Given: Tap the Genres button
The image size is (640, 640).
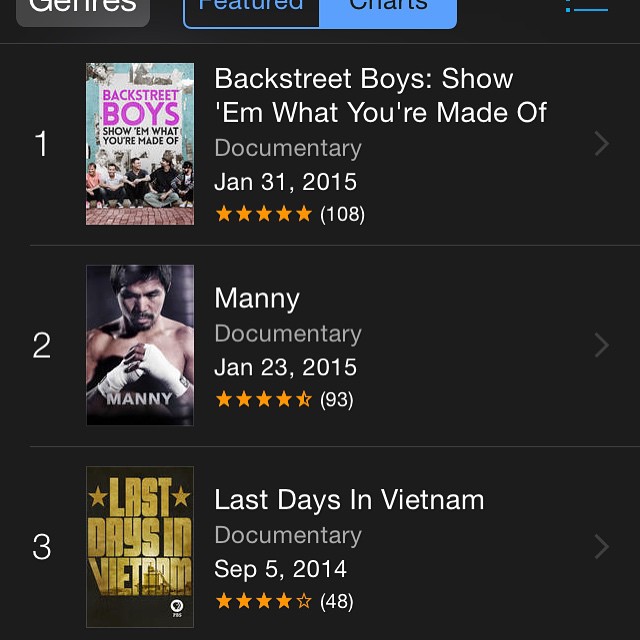Looking at the screenshot, I should coord(83,8).
